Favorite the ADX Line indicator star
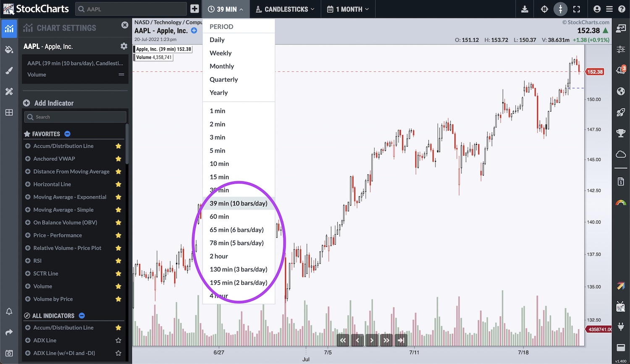 click(118, 340)
